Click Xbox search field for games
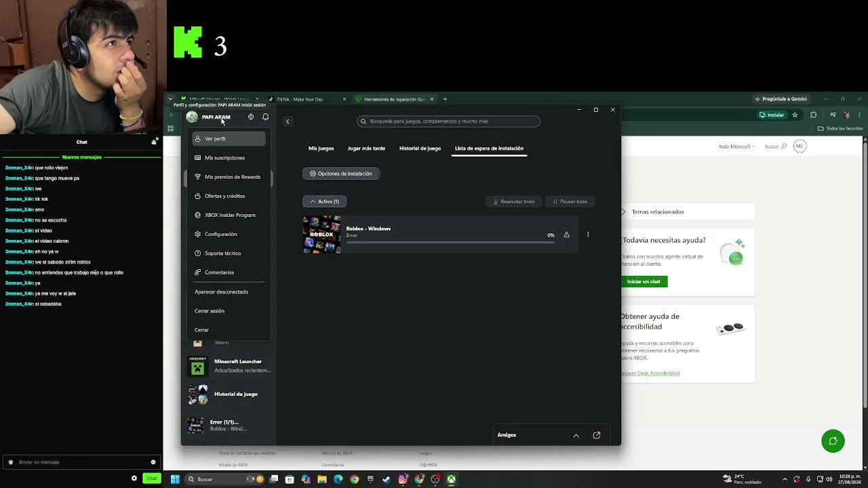The image size is (868, 488). tap(449, 121)
